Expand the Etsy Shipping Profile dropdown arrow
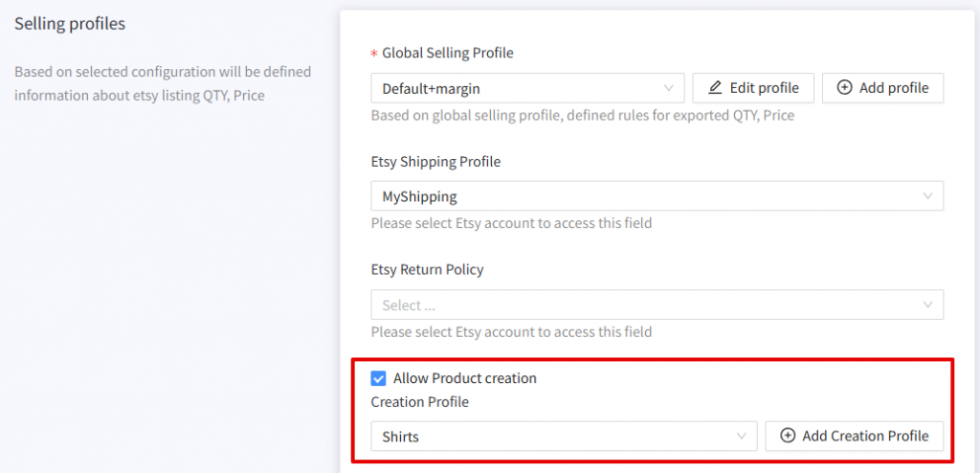 [928, 196]
